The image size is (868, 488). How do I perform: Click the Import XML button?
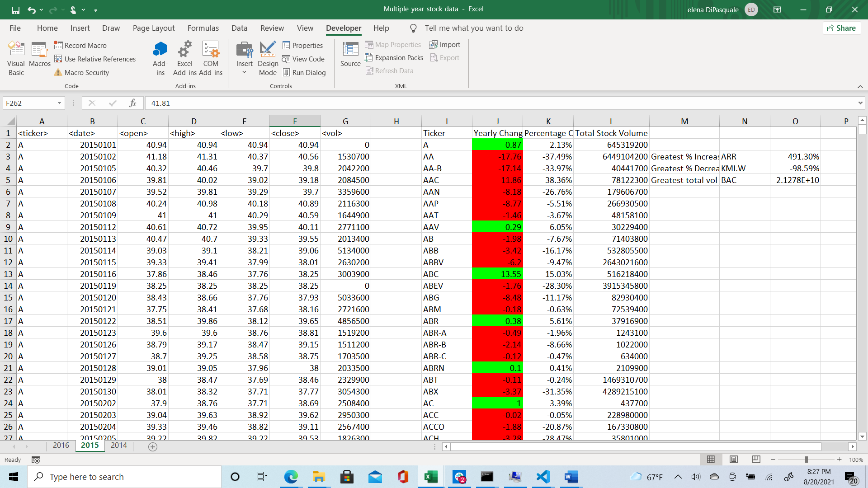pos(444,44)
